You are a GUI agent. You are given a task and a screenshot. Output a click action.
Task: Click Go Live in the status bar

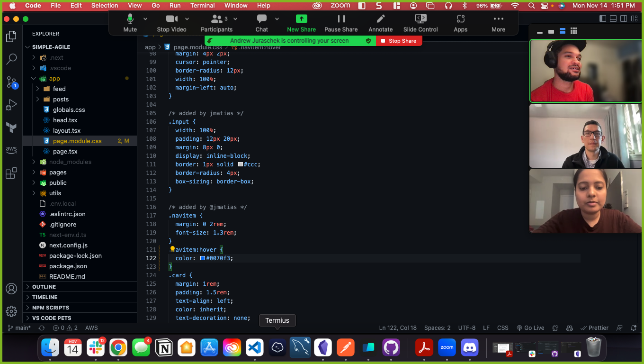[530, 328]
